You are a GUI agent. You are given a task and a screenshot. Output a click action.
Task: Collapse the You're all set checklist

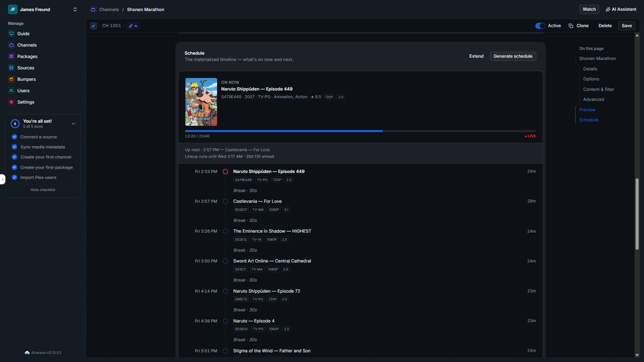click(x=73, y=124)
